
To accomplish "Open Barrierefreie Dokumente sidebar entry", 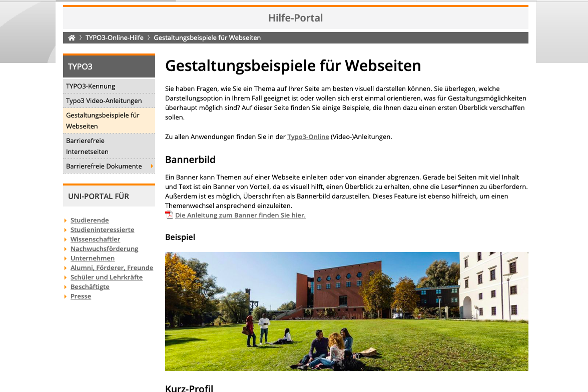I will coord(109,166).
